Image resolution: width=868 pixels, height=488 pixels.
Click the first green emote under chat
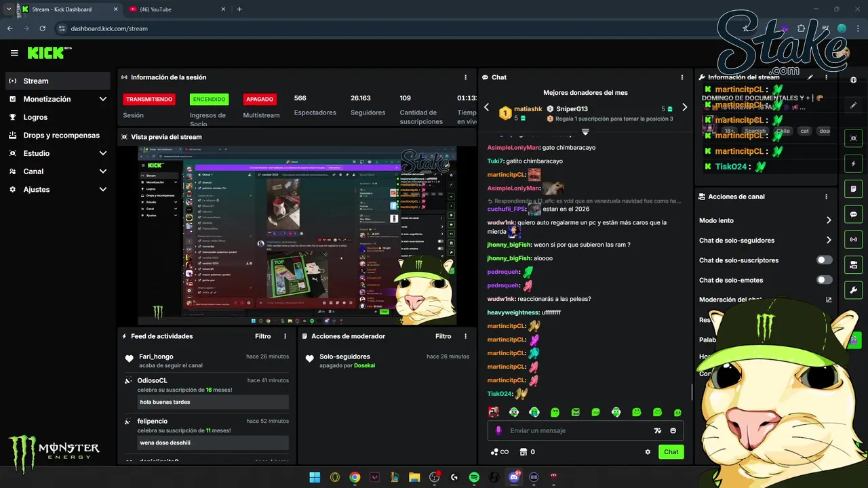(x=514, y=412)
